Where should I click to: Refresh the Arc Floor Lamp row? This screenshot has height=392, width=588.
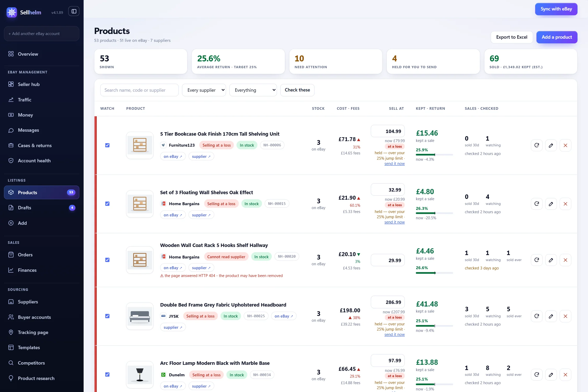[537, 375]
